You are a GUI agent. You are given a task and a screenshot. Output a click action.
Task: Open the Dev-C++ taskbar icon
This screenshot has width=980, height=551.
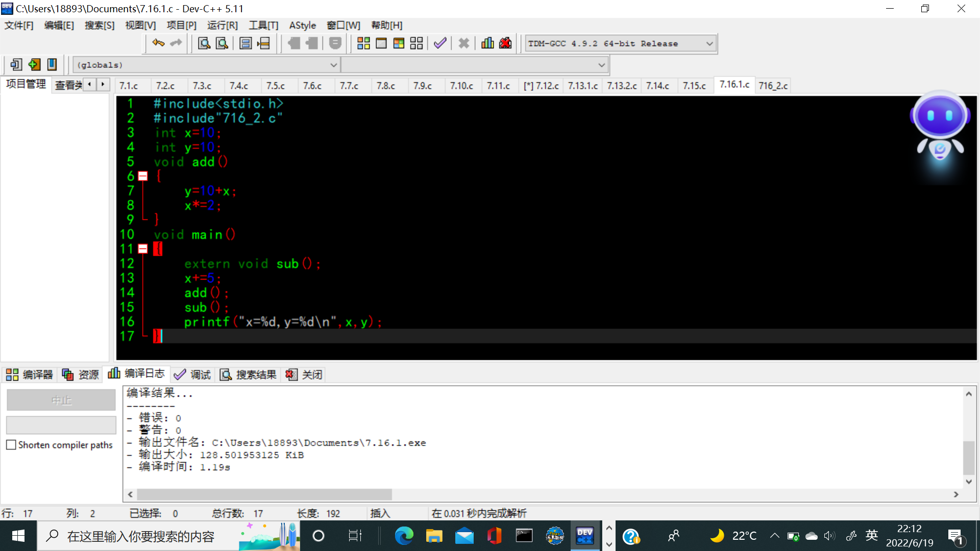[584, 536]
